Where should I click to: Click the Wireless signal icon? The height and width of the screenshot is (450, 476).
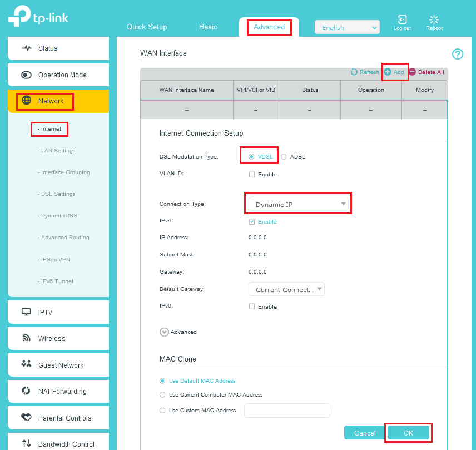click(26, 338)
